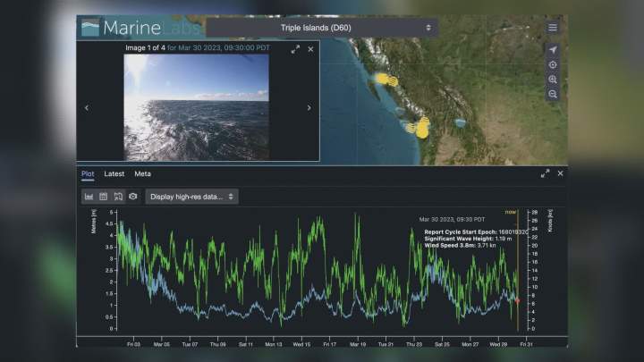Go to the next camera image
The width and height of the screenshot is (644, 362).
(x=309, y=108)
